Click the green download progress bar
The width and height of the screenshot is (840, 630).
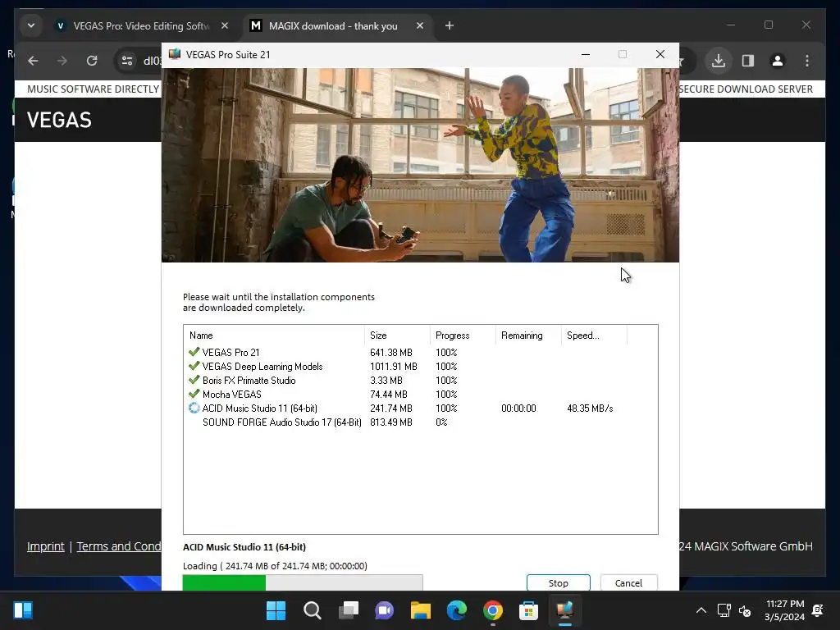coord(303,583)
